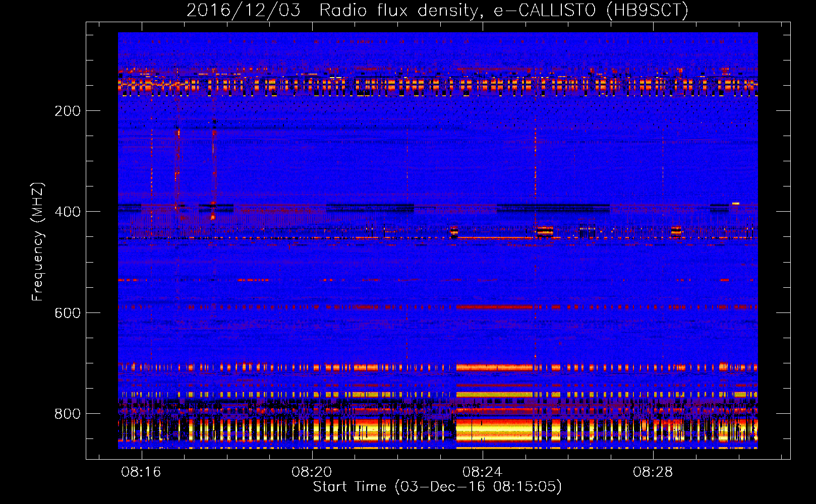Click the 08:28 time tick label
Image resolution: width=816 pixels, height=504 pixels.
[653, 472]
